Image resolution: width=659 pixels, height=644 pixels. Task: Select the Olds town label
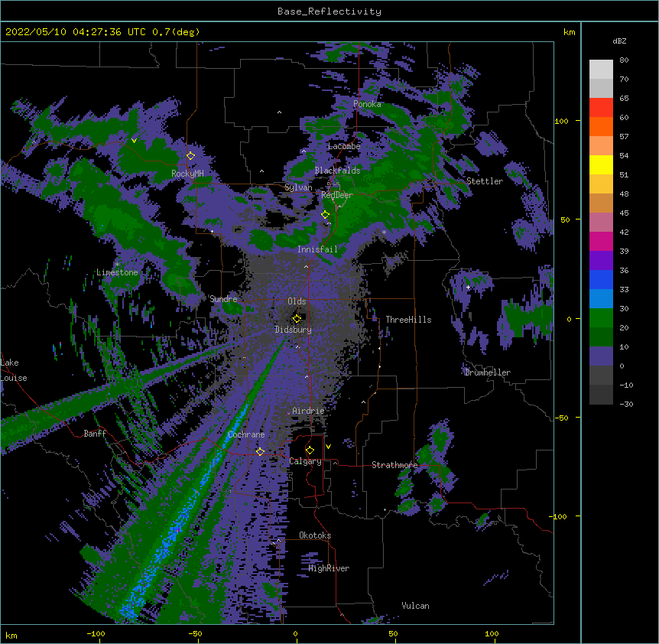pyautogui.click(x=297, y=301)
